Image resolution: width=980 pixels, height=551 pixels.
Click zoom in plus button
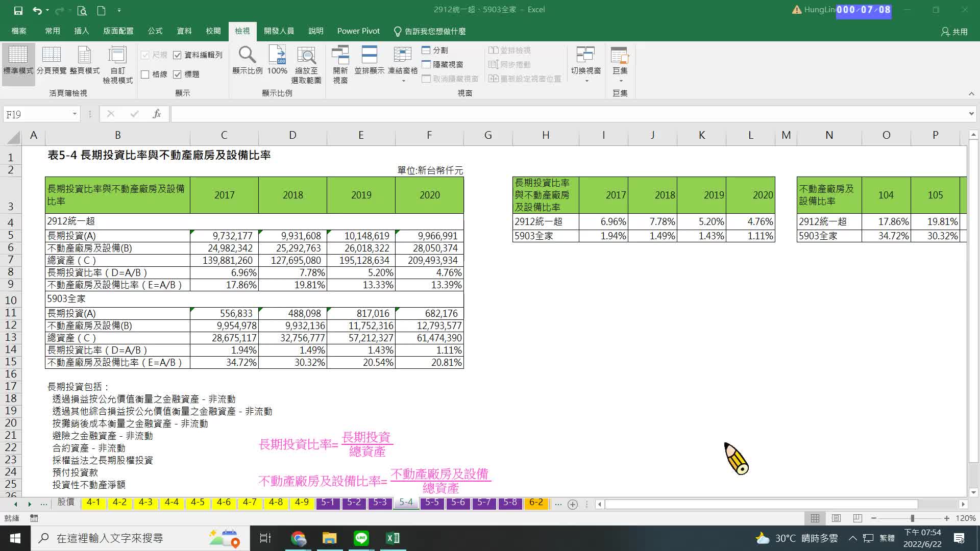point(947,518)
